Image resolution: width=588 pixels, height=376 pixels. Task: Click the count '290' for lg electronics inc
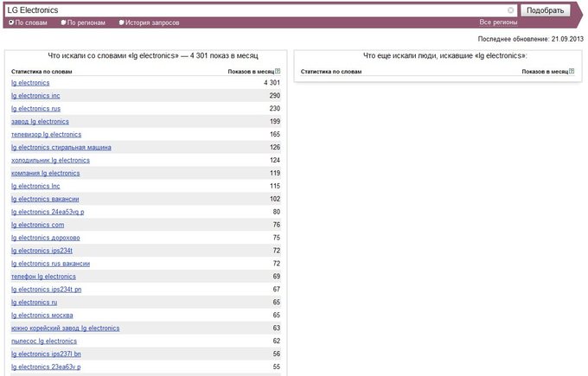coord(275,96)
